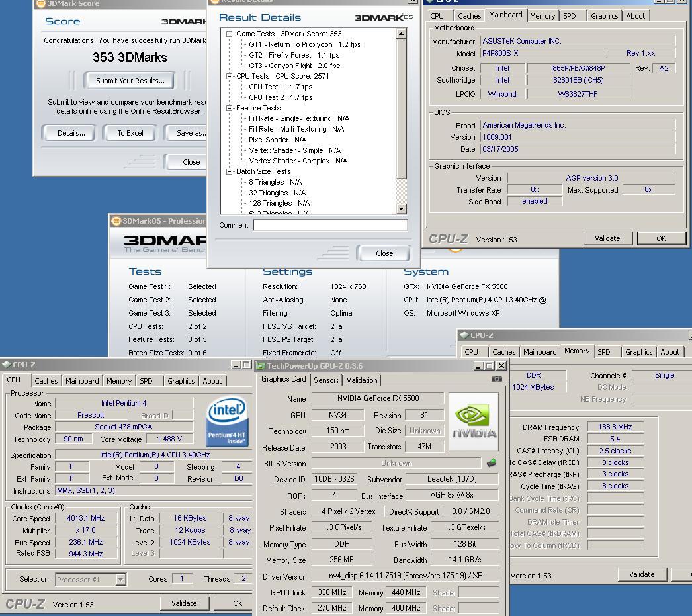Open the Processor #1 selection dropdown
This screenshot has width=692, height=616.
coord(120,580)
